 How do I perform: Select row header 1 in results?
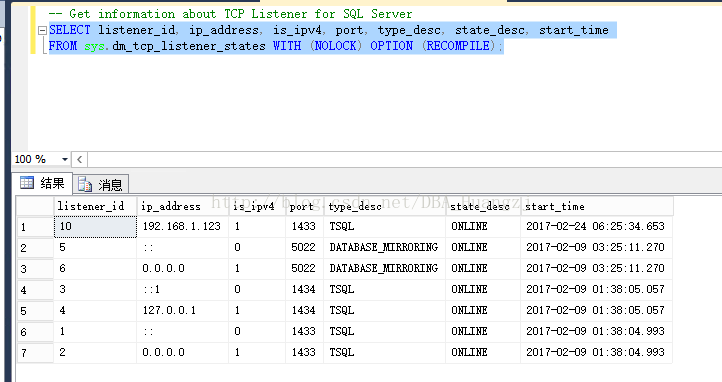pyautogui.click(x=35, y=226)
